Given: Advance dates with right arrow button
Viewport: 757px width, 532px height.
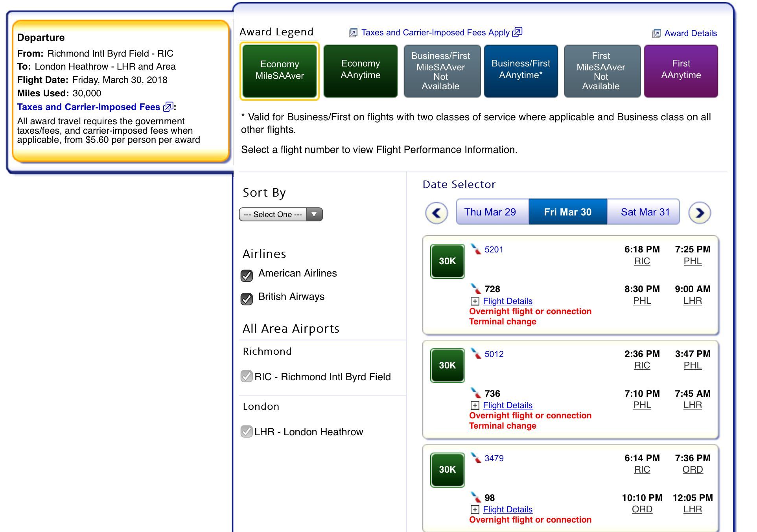Looking at the screenshot, I should 700,213.
